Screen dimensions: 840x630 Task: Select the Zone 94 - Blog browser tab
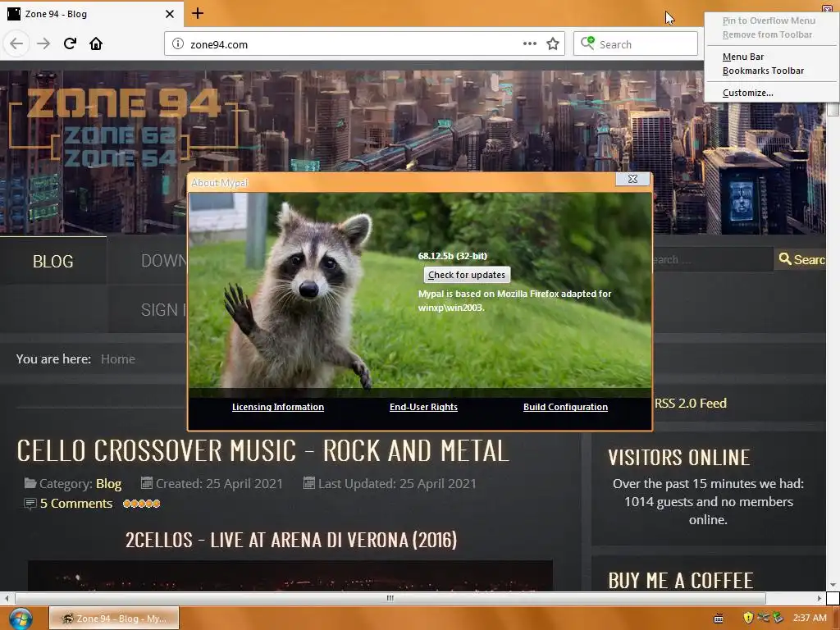click(92, 14)
